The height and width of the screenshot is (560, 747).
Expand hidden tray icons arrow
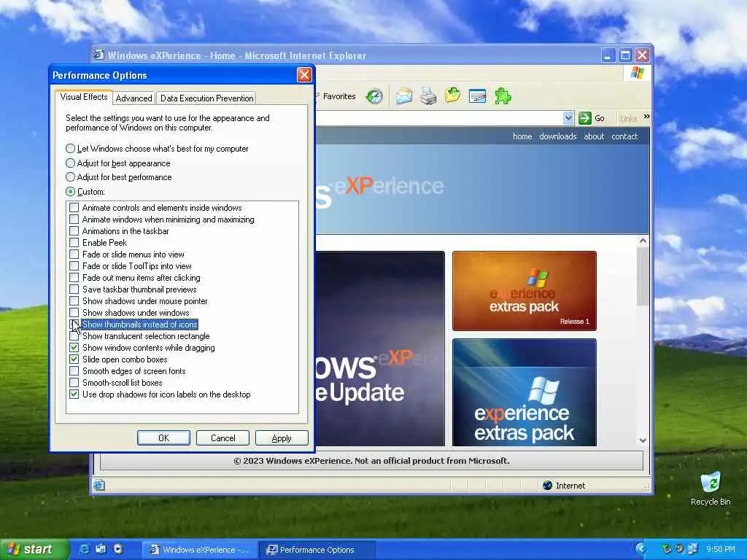pyautogui.click(x=640, y=549)
